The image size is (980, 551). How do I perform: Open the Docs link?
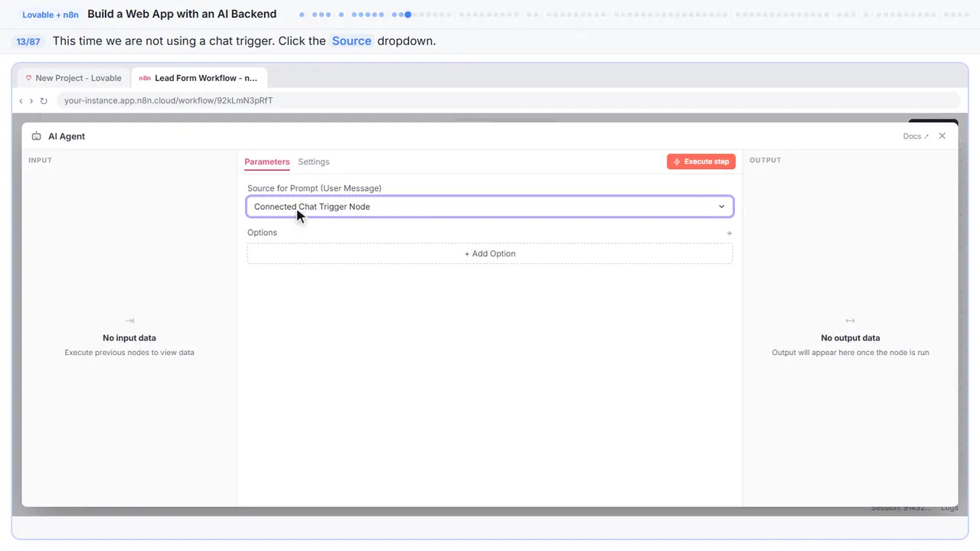916,136
